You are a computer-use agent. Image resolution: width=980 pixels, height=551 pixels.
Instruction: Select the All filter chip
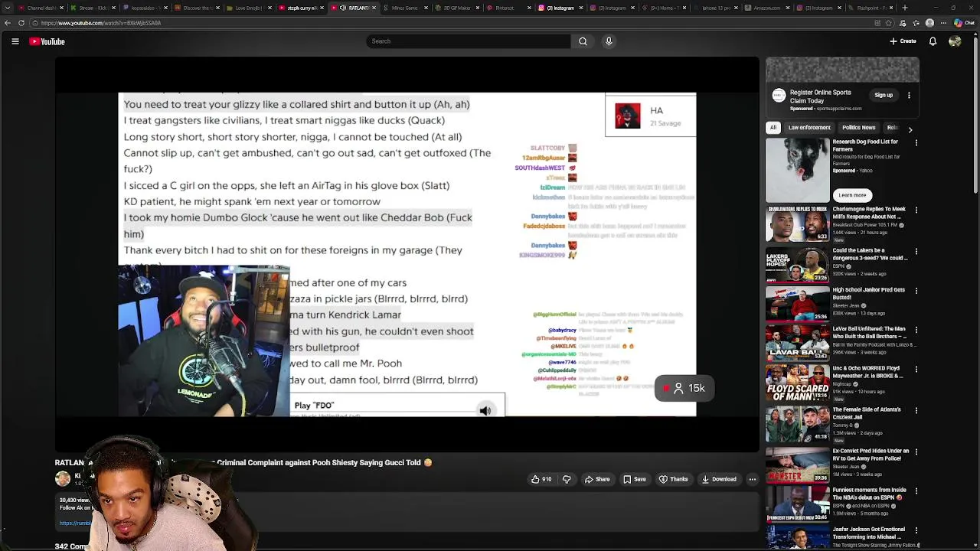point(773,128)
